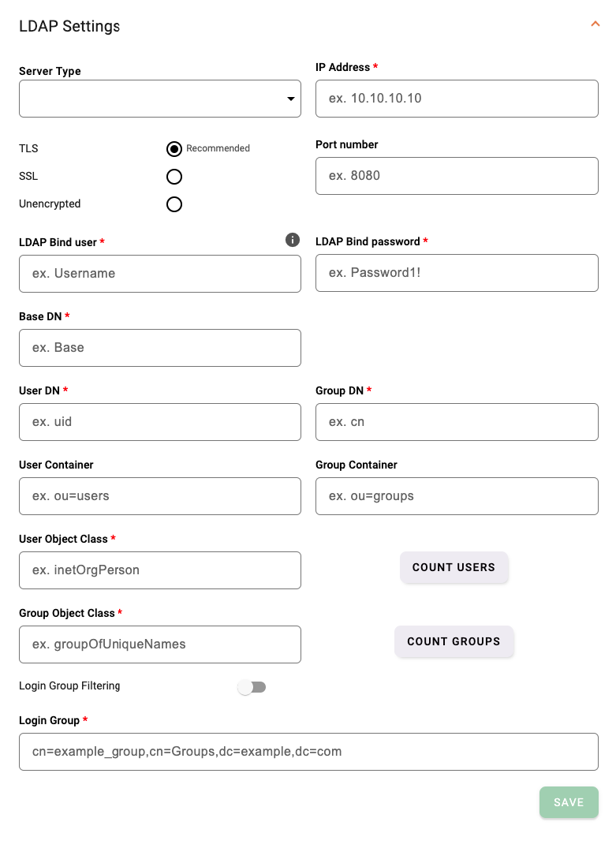Viewport: 616px width, 863px height.
Task: Click the Login Group input field
Action: [308, 752]
